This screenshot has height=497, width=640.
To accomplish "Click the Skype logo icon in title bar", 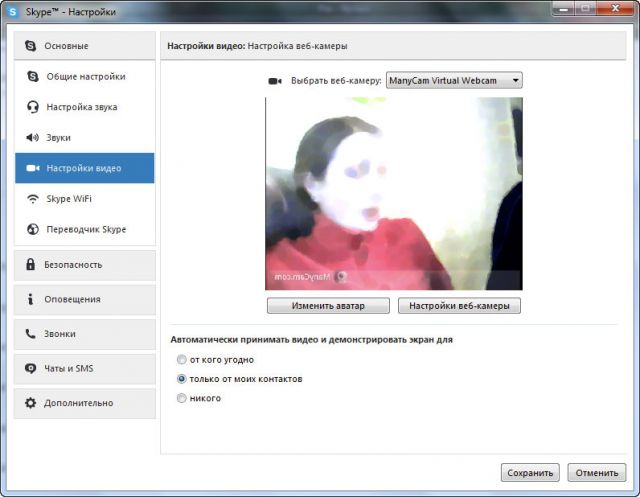I will click(13, 12).
